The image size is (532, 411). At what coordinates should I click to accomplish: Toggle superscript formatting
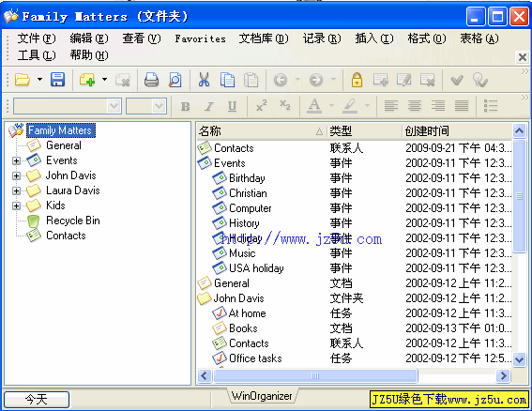coord(261,106)
